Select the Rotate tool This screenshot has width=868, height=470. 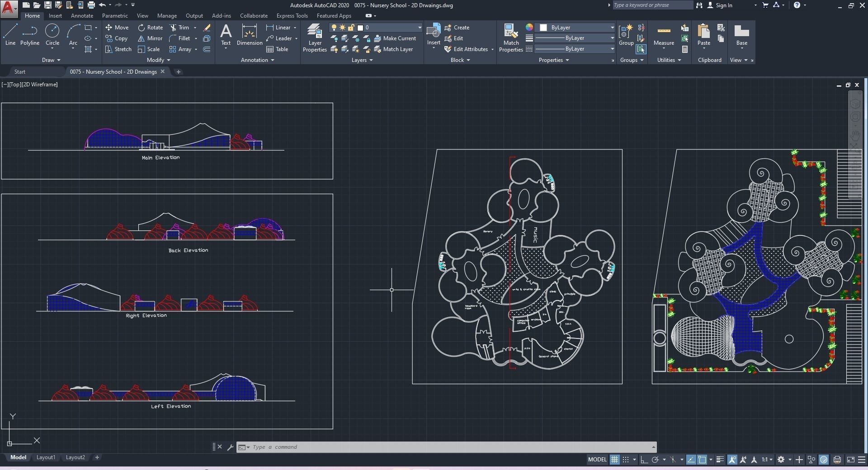(151, 28)
